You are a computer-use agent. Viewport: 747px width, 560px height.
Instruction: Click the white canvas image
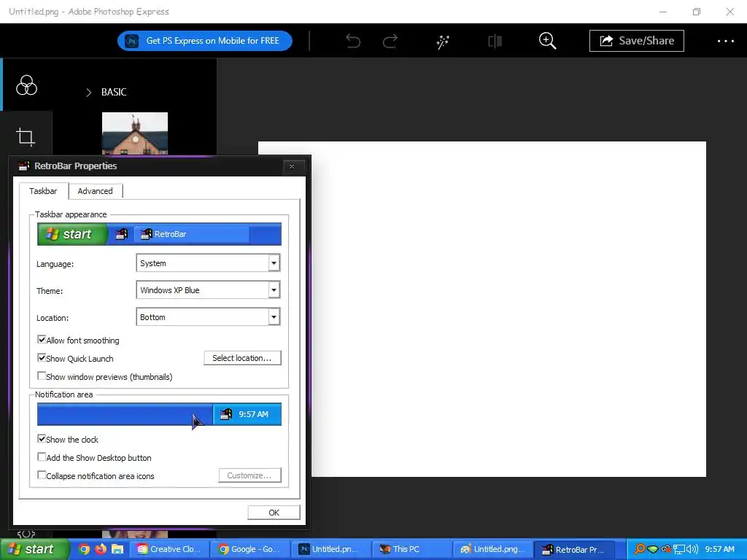tap(508, 308)
